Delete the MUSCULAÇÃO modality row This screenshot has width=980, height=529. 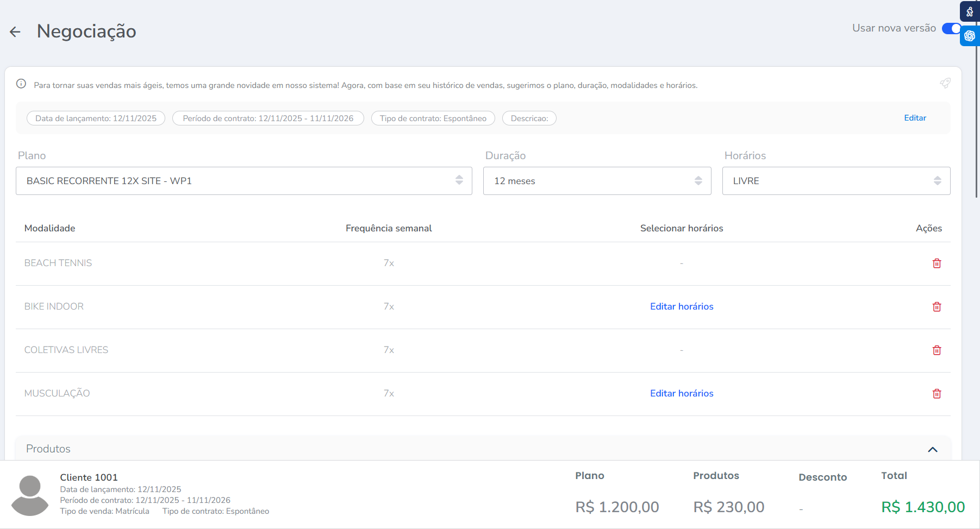point(937,394)
